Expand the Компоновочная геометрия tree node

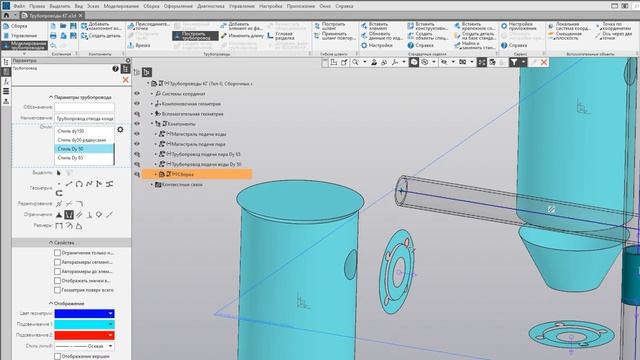[152, 104]
